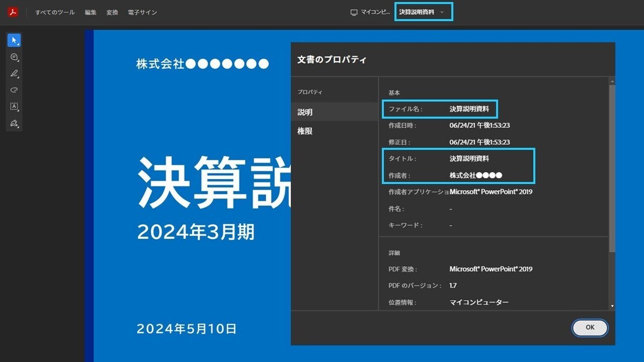Select the arrow selection tool

[14, 40]
